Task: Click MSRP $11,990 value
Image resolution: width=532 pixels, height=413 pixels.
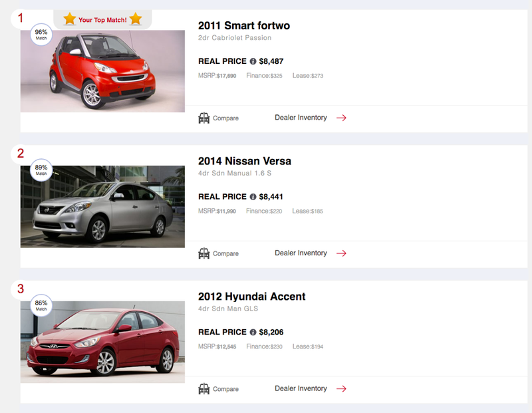Action: [226, 211]
